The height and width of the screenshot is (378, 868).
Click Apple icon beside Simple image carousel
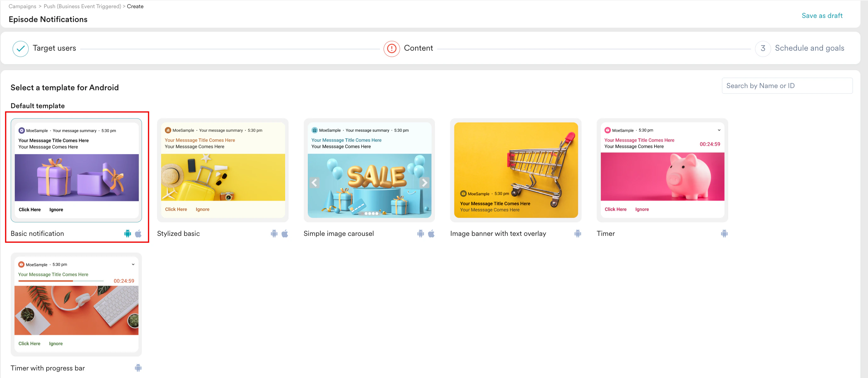point(431,234)
